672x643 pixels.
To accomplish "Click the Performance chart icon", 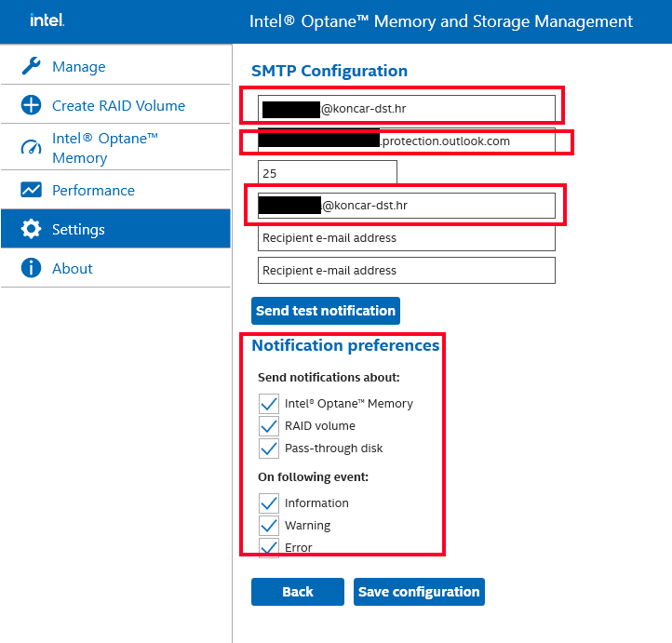I will click(x=31, y=190).
